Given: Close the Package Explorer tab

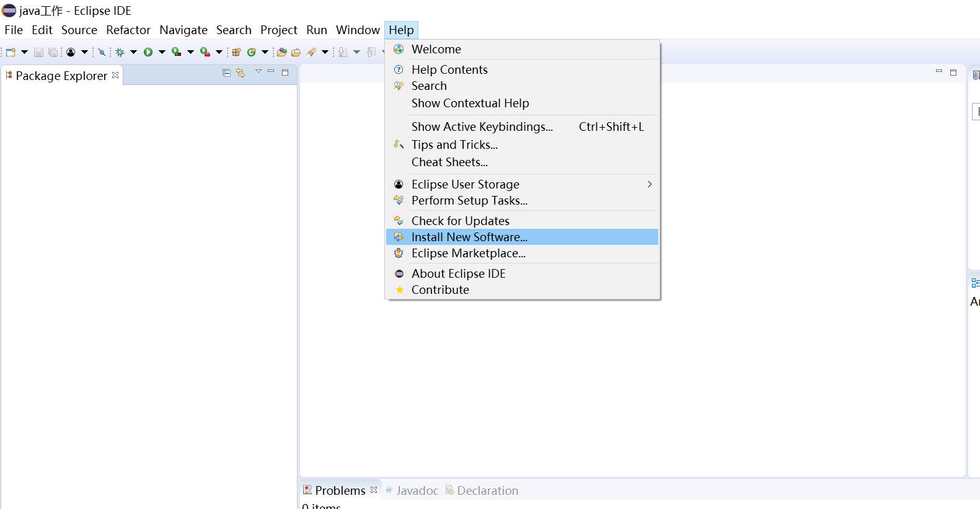Looking at the screenshot, I should (115, 75).
